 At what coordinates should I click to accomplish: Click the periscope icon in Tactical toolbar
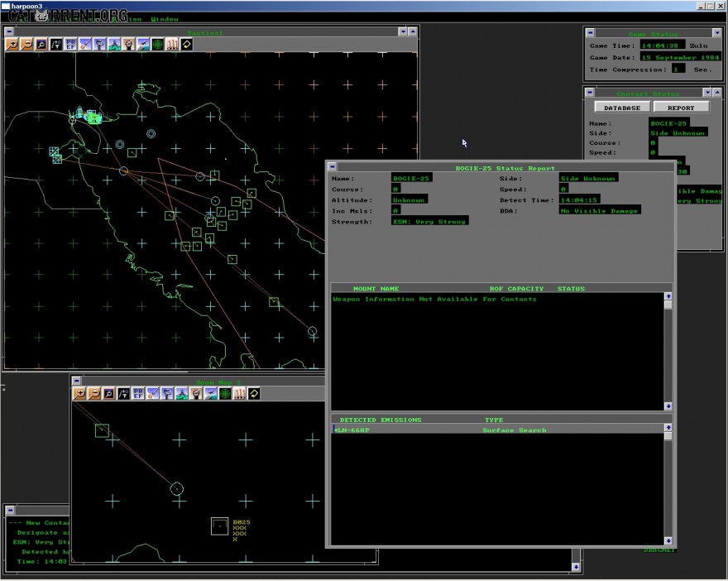pyautogui.click(x=100, y=44)
